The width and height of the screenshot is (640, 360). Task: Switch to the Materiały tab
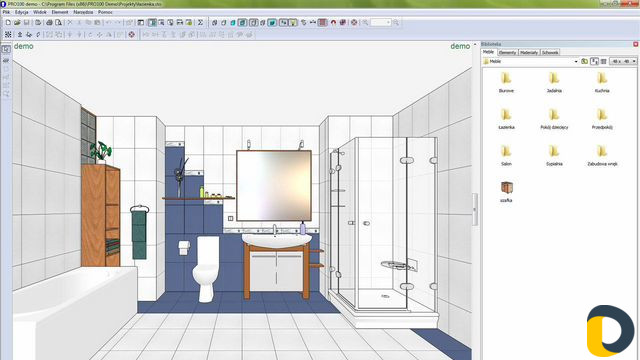coord(529,53)
